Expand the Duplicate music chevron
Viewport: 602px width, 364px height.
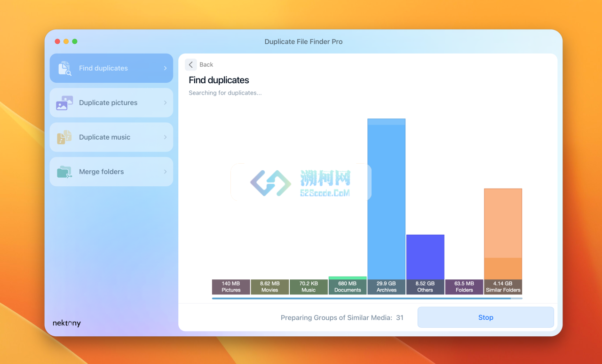165,137
